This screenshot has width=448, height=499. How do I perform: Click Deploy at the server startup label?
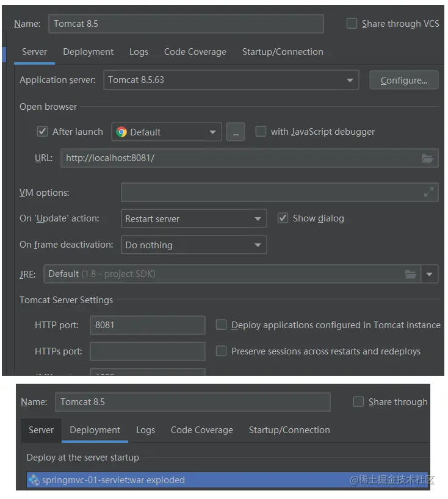pos(83,458)
